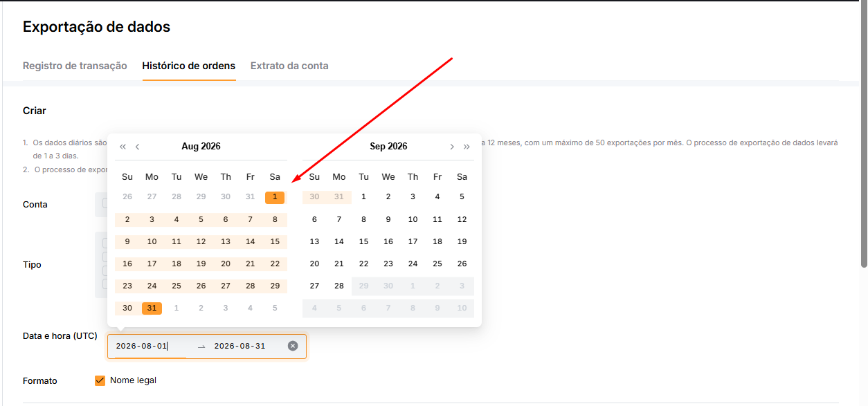Select August 1 in the calendar
Screen dimensions: 868x406
point(275,197)
